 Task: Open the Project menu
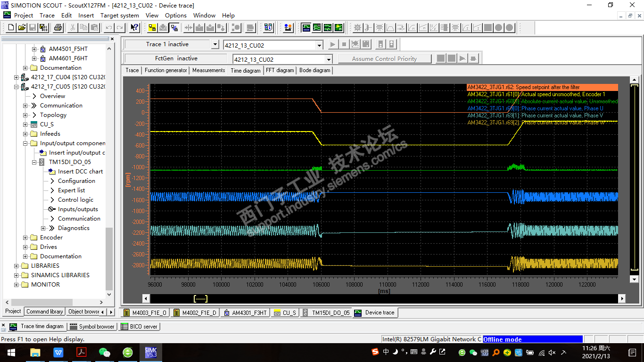coord(24,15)
